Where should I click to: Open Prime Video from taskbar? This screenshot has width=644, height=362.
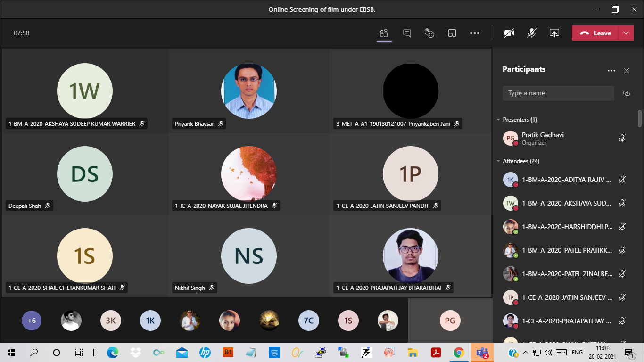274,352
